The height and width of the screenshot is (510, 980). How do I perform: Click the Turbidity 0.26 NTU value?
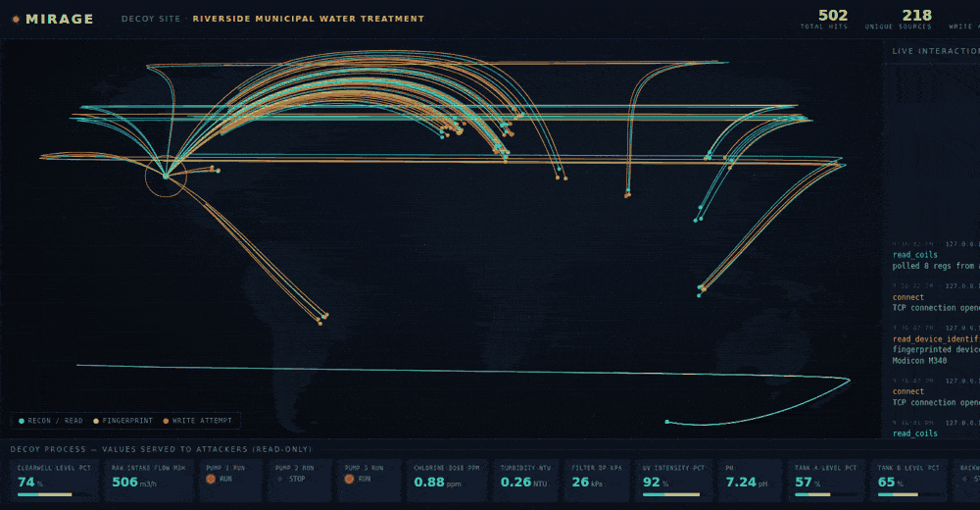tap(523, 482)
